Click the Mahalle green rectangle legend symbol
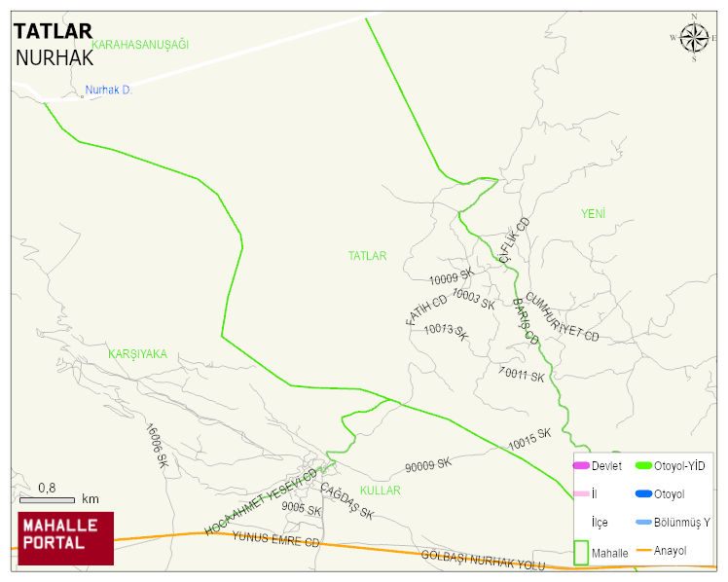Viewport: 728px width, 582px height. pos(581,552)
